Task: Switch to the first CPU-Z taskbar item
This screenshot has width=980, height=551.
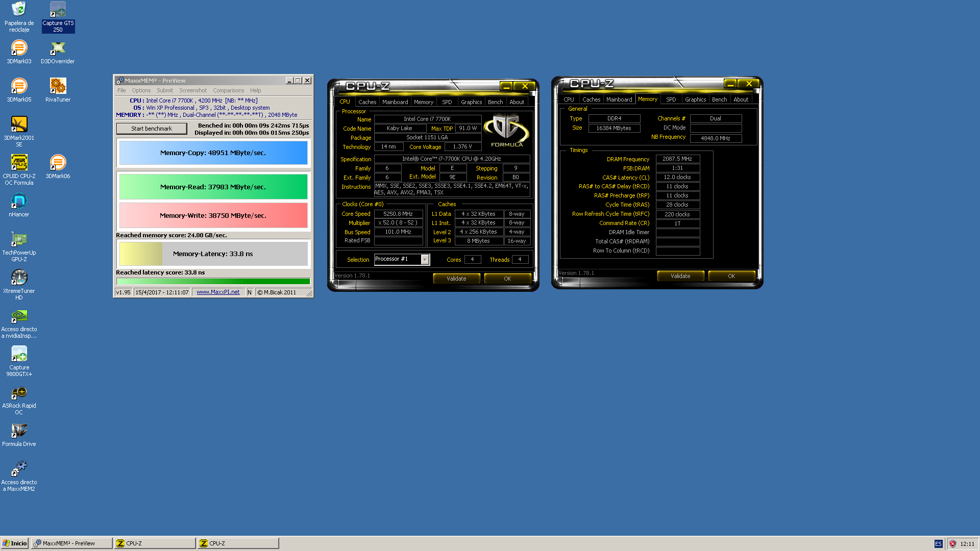Action: (x=155, y=543)
